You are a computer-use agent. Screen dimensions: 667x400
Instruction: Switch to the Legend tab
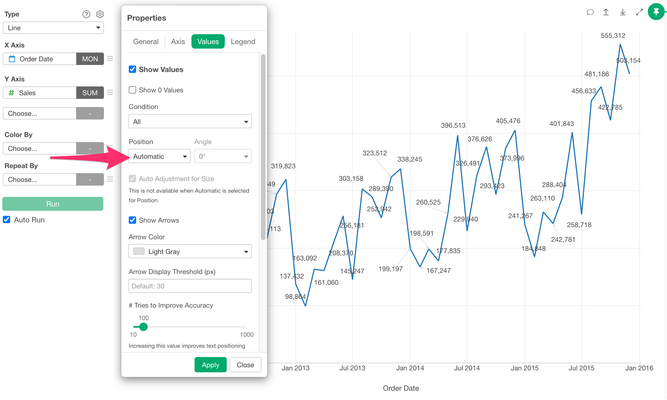tap(243, 41)
